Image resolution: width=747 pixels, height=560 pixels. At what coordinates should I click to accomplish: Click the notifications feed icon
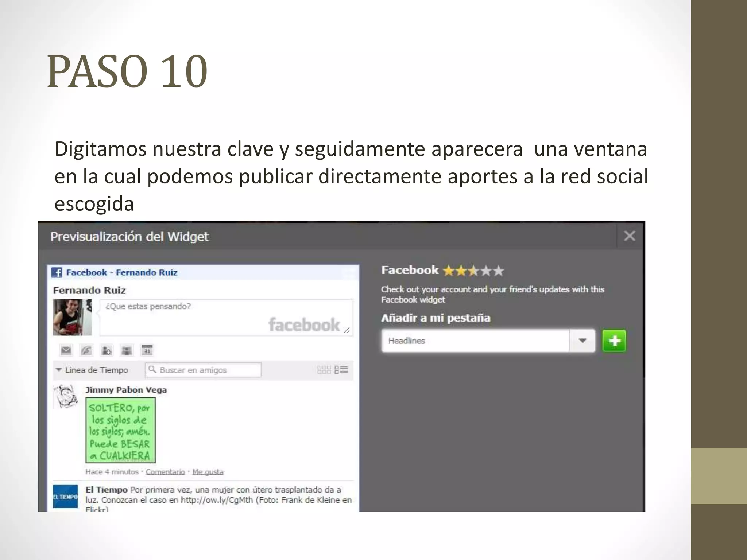tap(86, 350)
